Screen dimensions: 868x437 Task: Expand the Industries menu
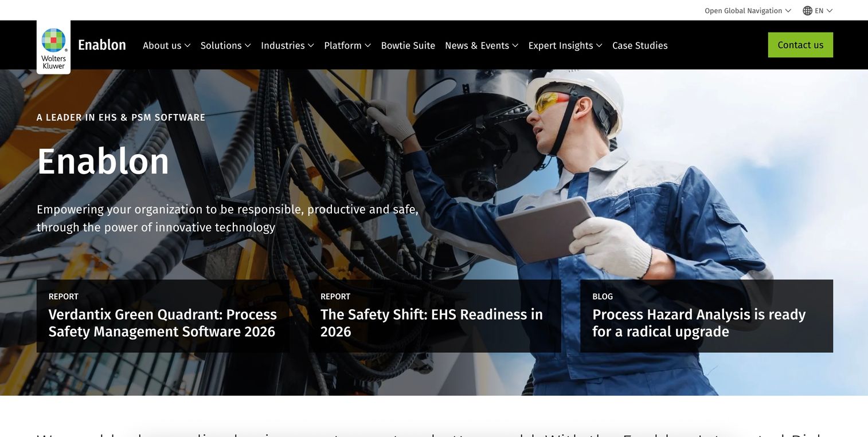click(287, 45)
